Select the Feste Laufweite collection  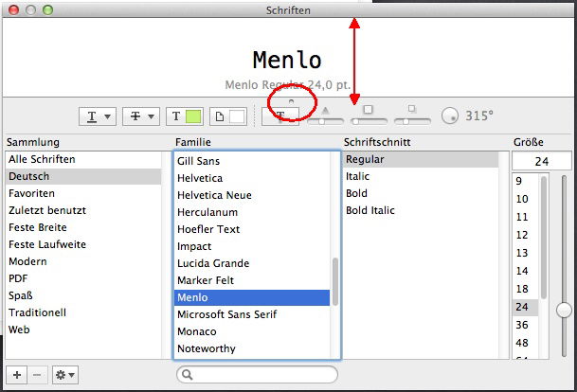tap(83, 244)
